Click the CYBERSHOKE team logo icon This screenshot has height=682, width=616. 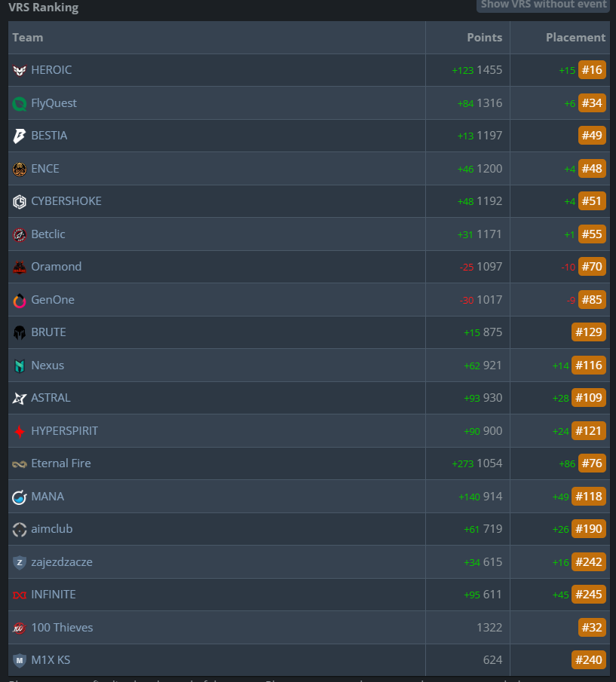click(20, 201)
